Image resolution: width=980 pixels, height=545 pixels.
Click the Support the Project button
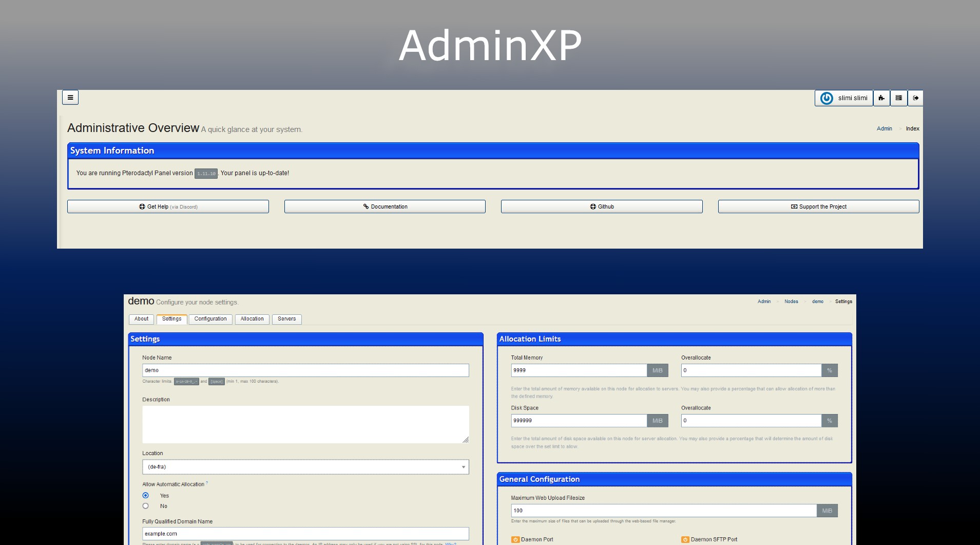(818, 206)
